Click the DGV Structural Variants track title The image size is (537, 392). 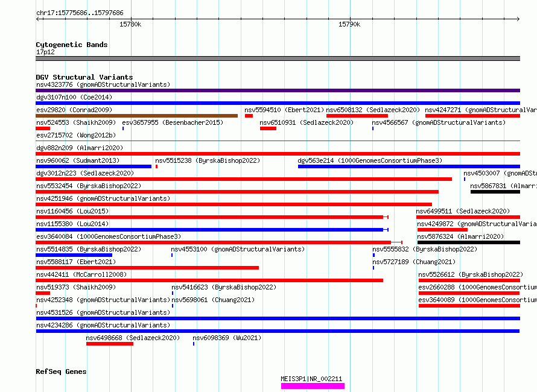coord(84,77)
